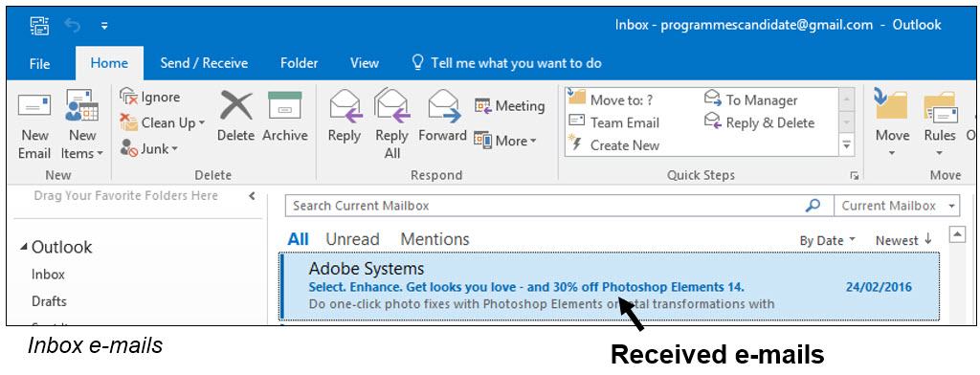Switch to the Folder tab
This screenshot has height=375, width=980.
click(299, 63)
